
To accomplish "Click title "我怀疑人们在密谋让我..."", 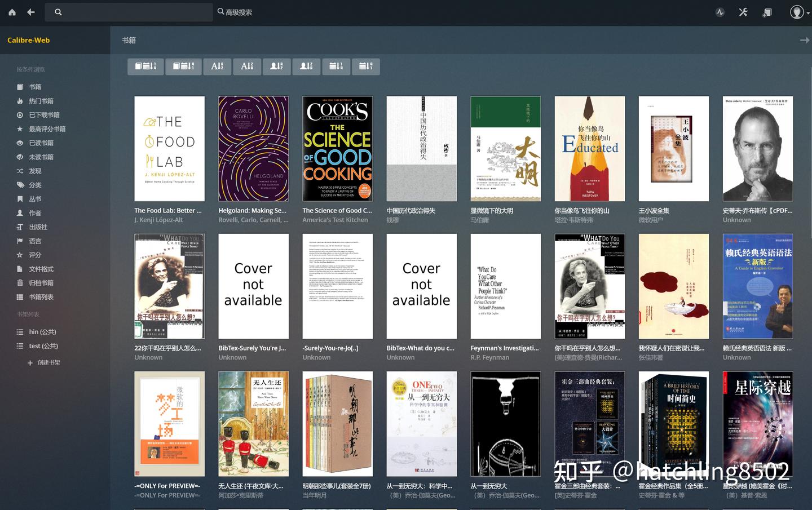I will tap(672, 348).
